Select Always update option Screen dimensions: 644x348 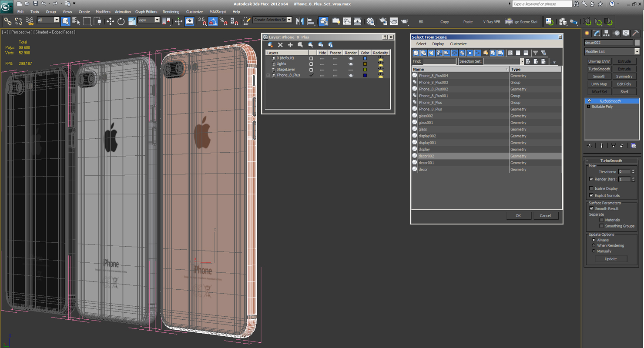[594, 240]
